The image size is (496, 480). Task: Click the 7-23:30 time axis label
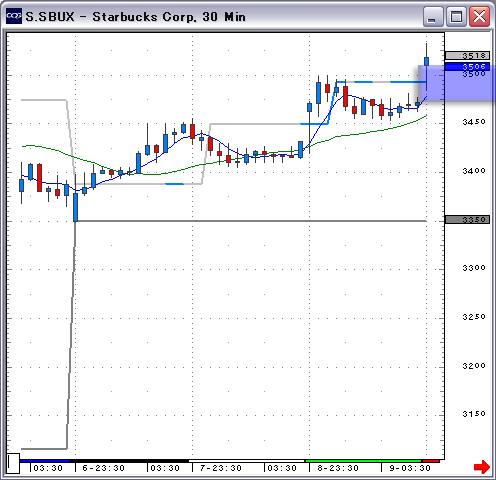point(220,468)
